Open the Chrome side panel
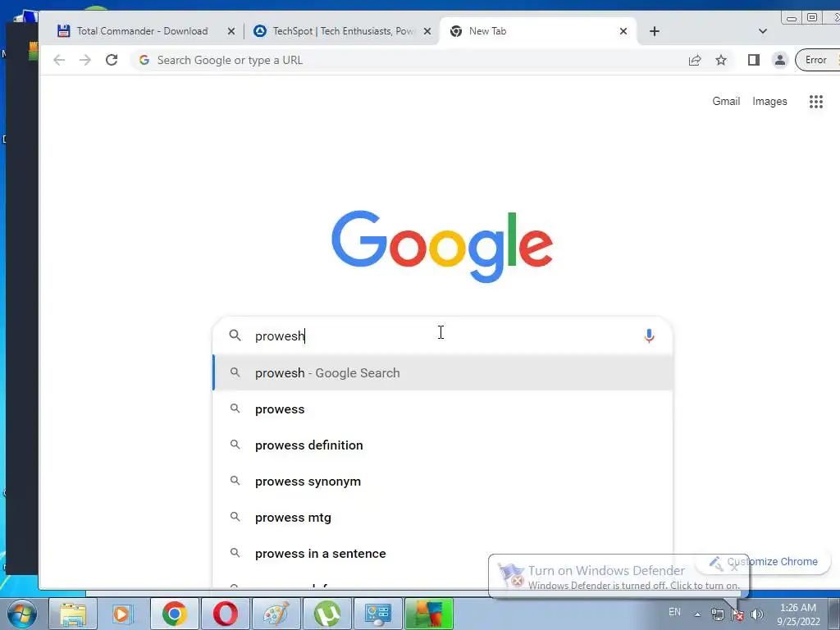This screenshot has height=630, width=840. pos(754,60)
